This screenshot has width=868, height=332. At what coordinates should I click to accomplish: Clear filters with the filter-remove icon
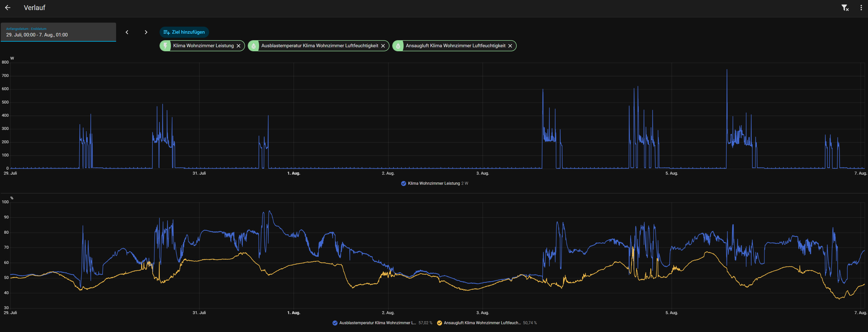pyautogui.click(x=845, y=8)
